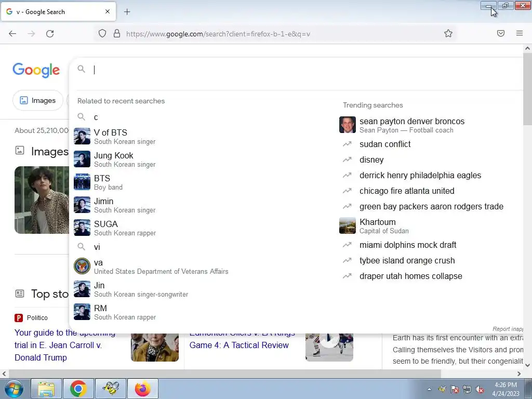Select suggestion 'SUGA'

point(204,228)
